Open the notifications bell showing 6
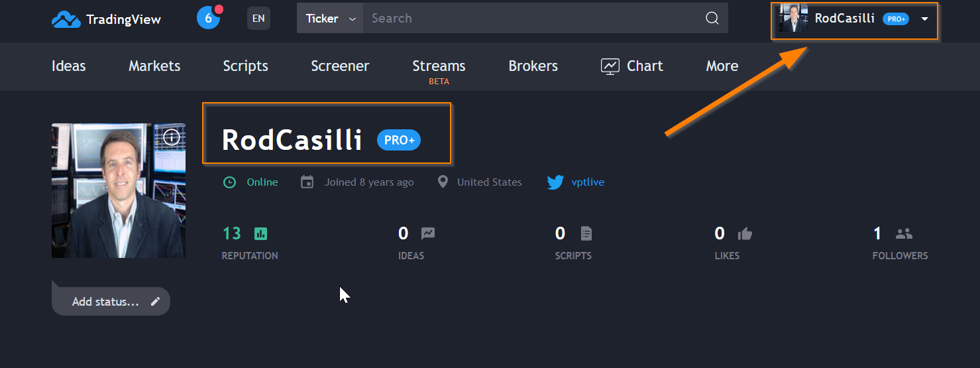 (208, 19)
